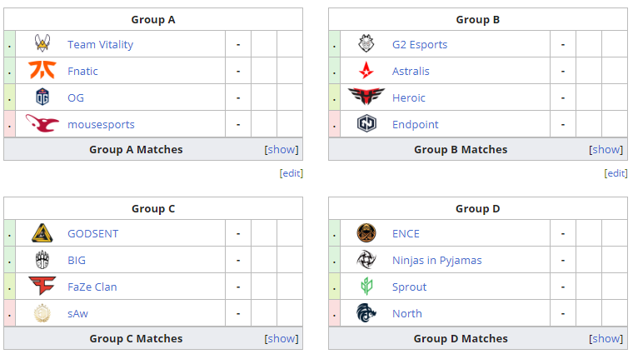633x364 pixels.
Task: Click the OG team logo icon
Action: click(x=42, y=97)
